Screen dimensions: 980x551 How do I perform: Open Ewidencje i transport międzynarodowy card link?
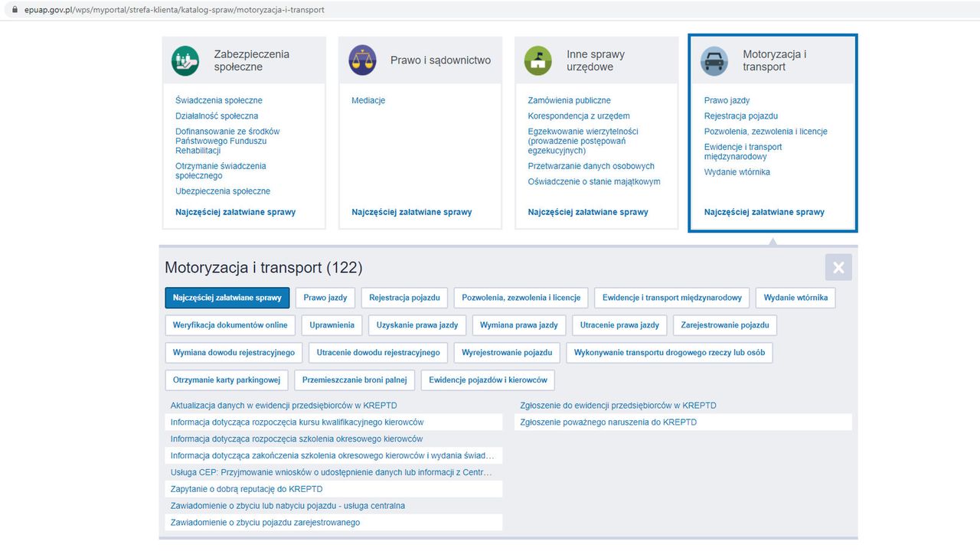[x=743, y=152]
